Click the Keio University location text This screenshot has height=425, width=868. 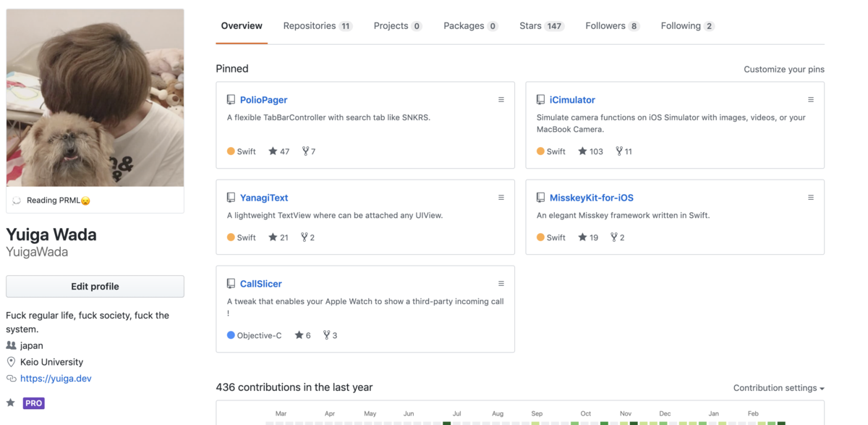tap(51, 362)
